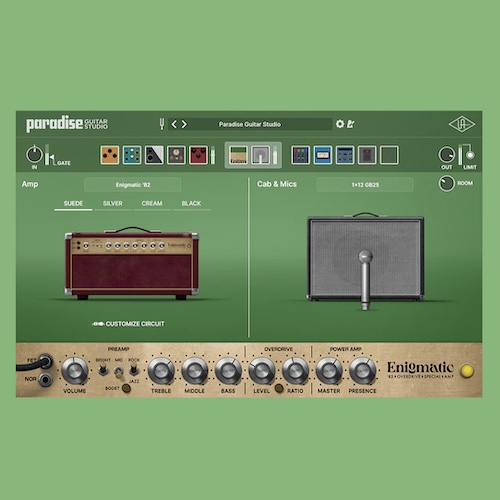Open the settings gear icon
The height and width of the screenshot is (500, 500).
coord(340,124)
